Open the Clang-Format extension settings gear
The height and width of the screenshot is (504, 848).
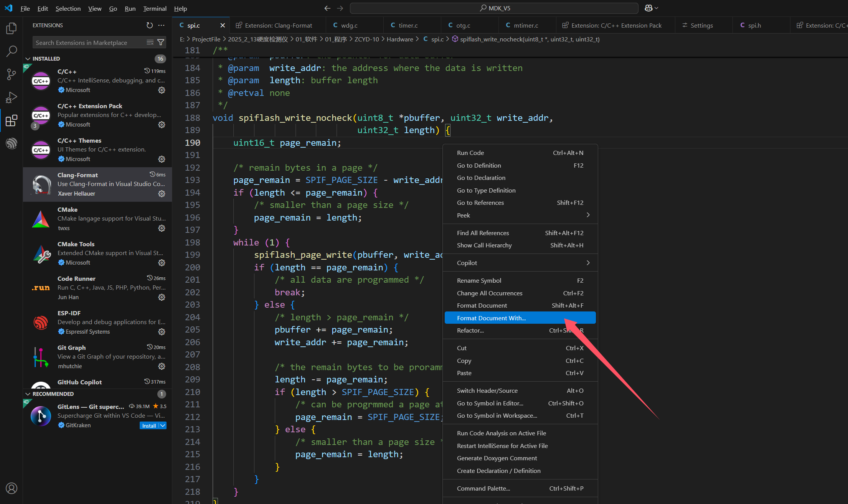pos(162,194)
